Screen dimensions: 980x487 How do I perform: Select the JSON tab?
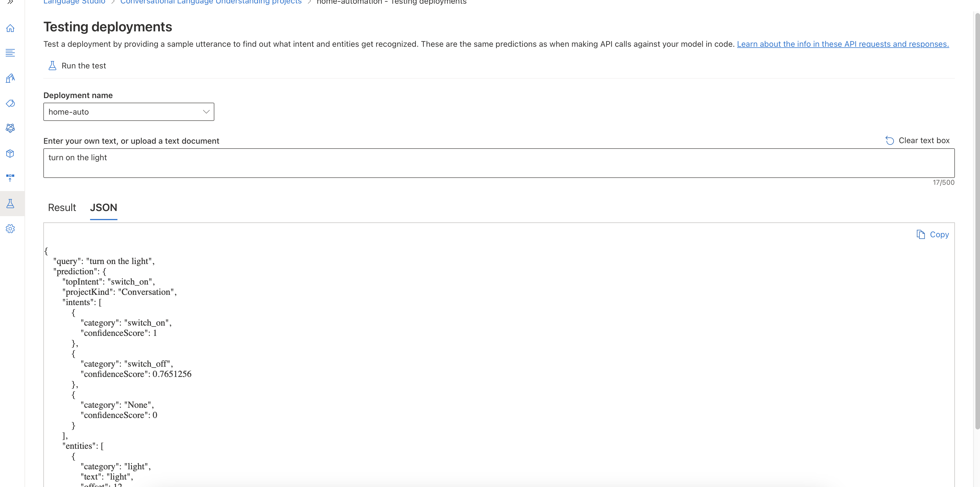point(103,208)
